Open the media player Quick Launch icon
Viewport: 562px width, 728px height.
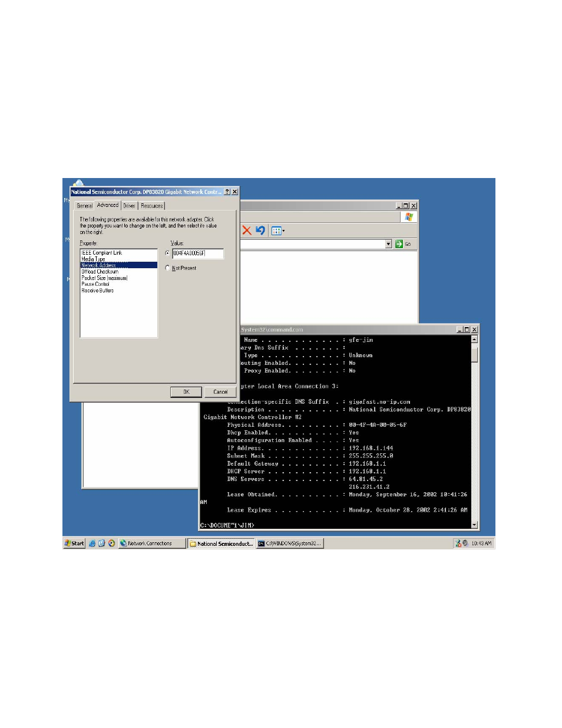click(x=111, y=543)
